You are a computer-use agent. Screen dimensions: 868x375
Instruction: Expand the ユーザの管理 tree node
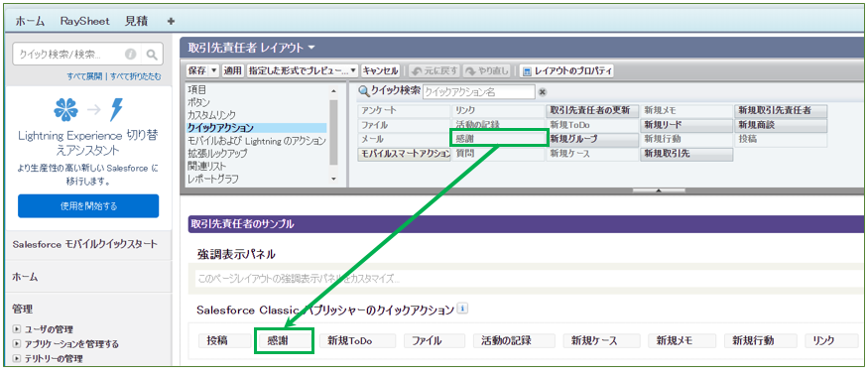[16, 329]
